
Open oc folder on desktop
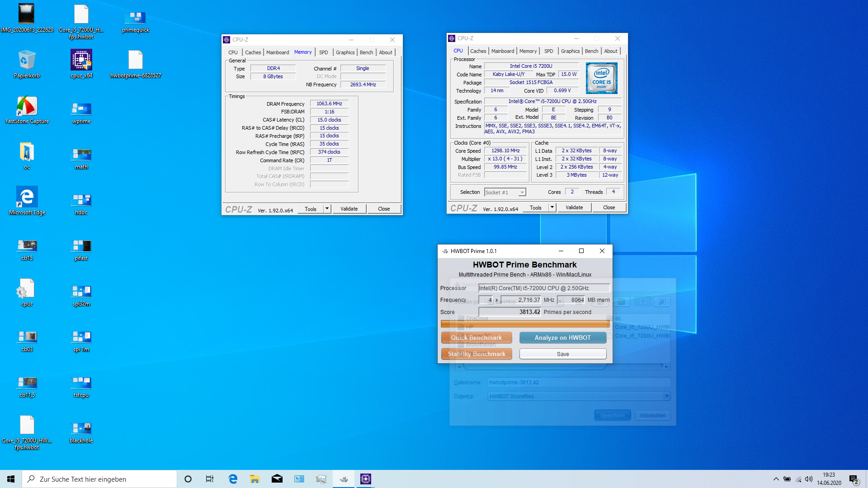tap(27, 155)
